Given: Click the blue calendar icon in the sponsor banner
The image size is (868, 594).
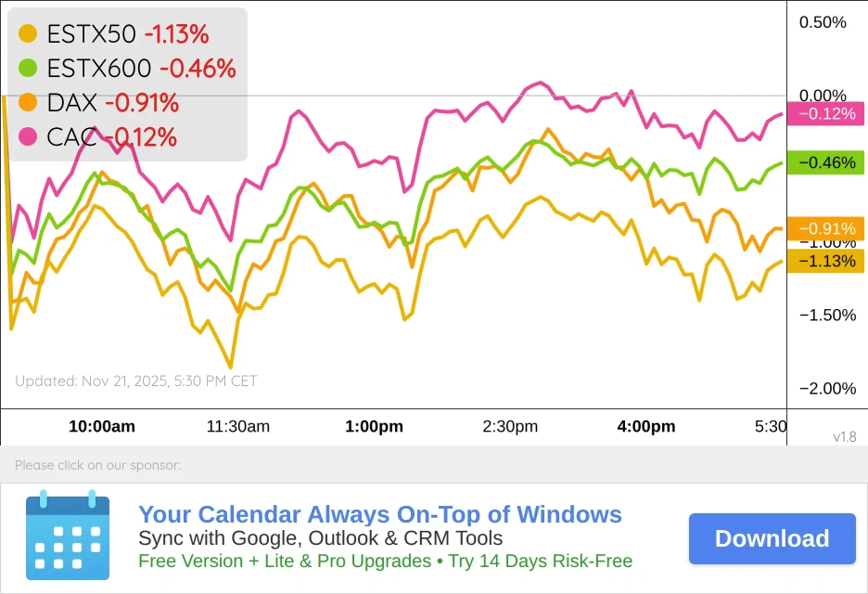Looking at the screenshot, I should pyautogui.click(x=68, y=537).
